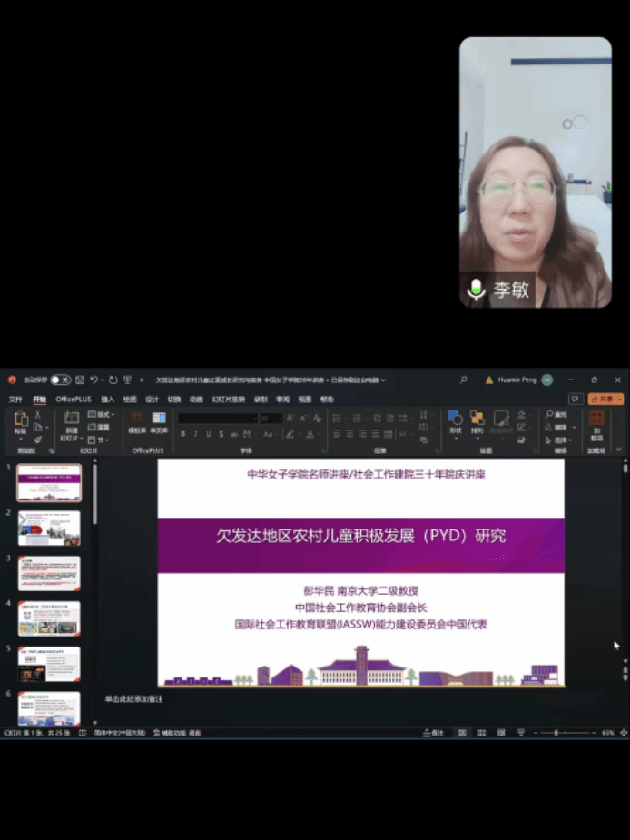The width and height of the screenshot is (630, 840).
Task: Click the Arrange icon
Action: point(477,420)
